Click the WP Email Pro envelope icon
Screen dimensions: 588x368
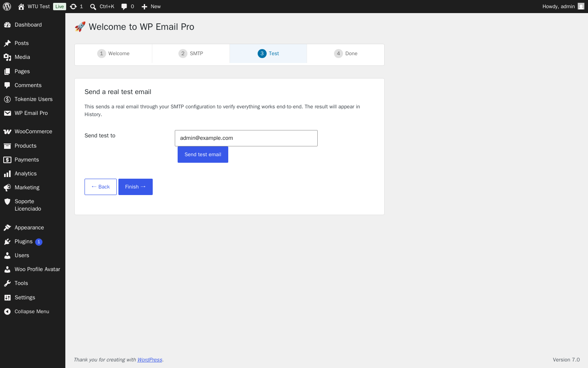tap(7, 113)
